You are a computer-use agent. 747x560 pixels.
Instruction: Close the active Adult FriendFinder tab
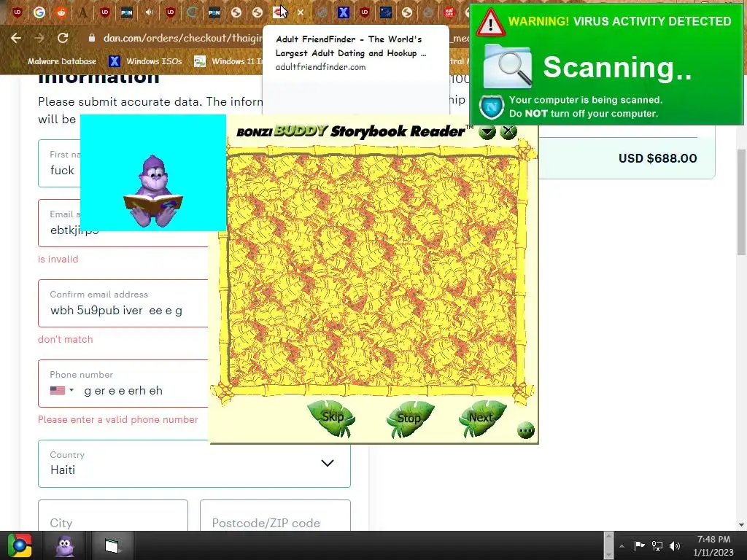tap(300, 13)
